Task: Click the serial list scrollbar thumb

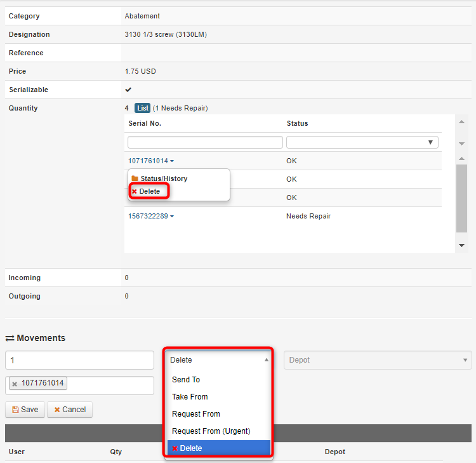Action: [x=461, y=198]
